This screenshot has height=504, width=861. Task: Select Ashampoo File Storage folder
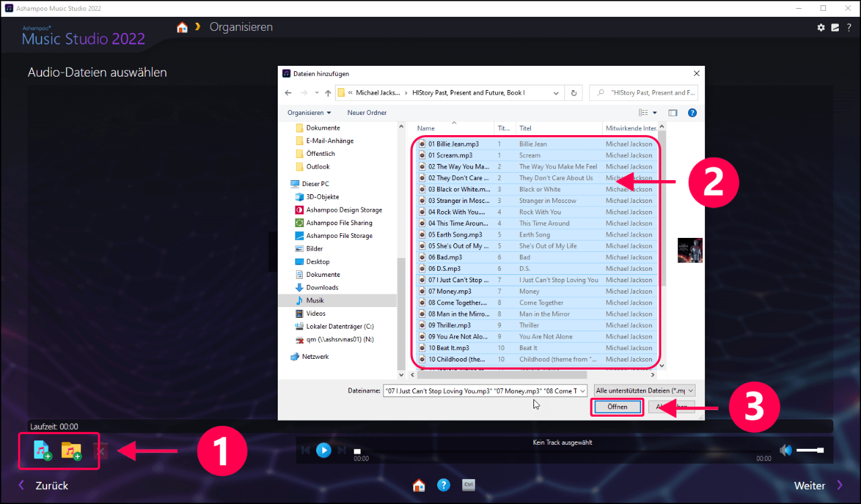tap(339, 236)
